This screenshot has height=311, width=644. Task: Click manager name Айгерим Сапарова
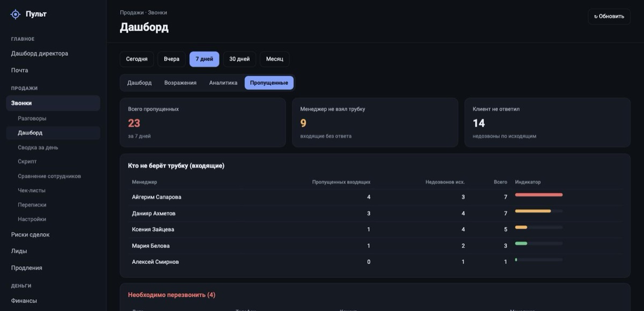coord(157,197)
